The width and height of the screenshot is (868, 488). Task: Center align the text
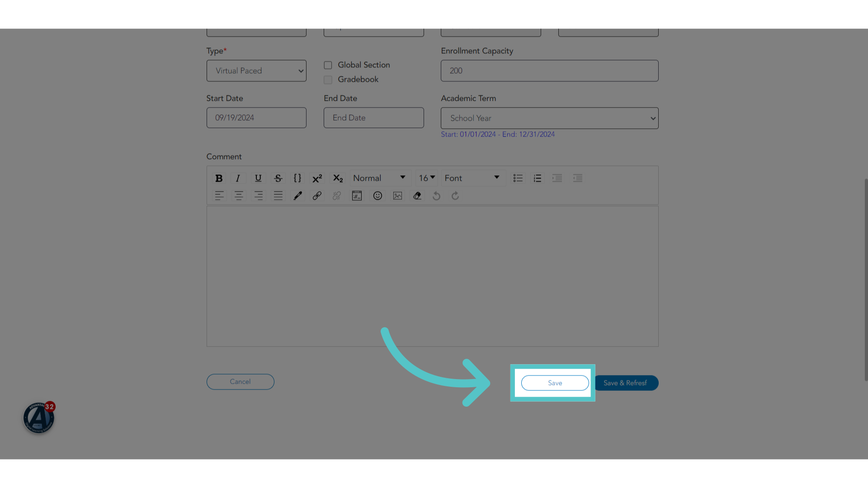239,196
